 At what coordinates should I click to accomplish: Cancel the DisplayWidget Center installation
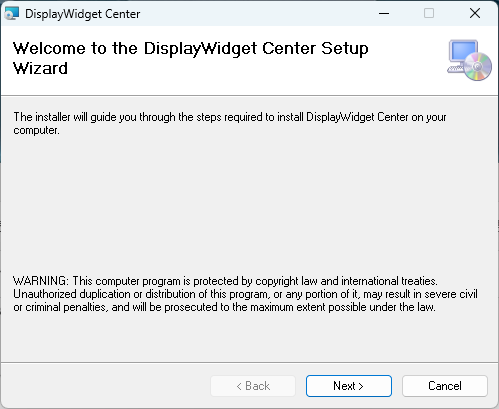445,386
